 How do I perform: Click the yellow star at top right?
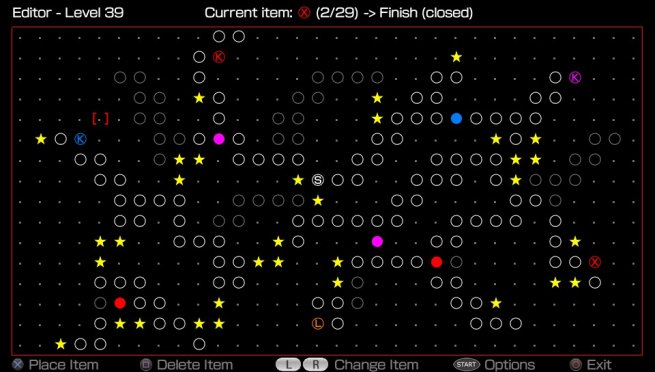456,57
